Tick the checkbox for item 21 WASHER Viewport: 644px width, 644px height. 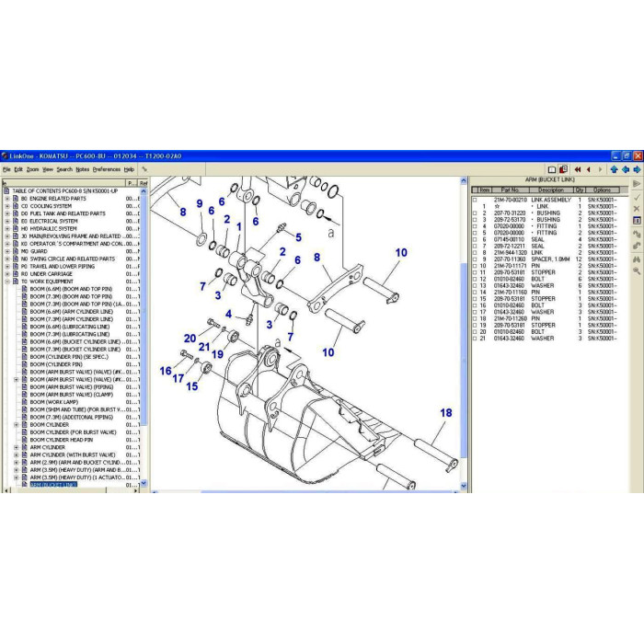(475, 339)
